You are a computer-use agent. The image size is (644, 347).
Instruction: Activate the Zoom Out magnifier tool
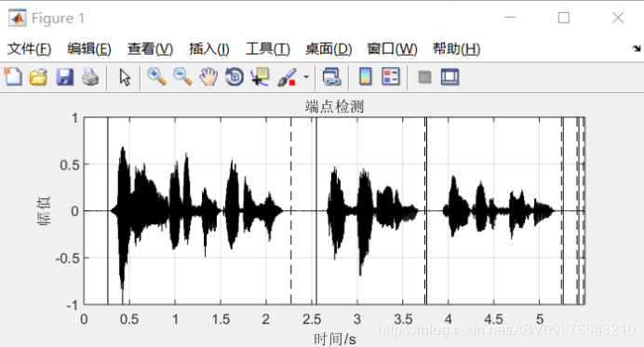[x=182, y=77]
